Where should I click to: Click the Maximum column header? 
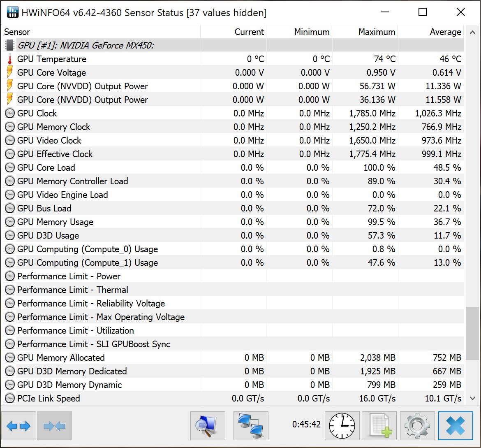(x=365, y=32)
